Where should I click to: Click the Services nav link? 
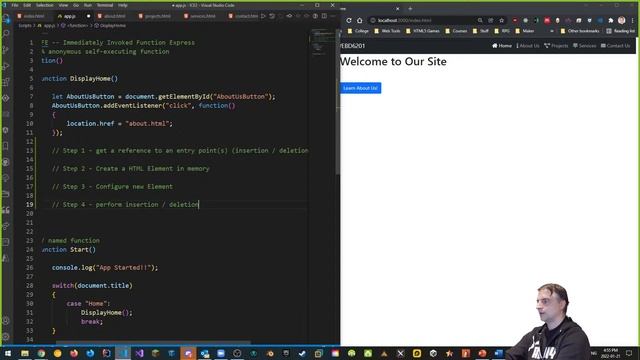[x=584, y=46]
